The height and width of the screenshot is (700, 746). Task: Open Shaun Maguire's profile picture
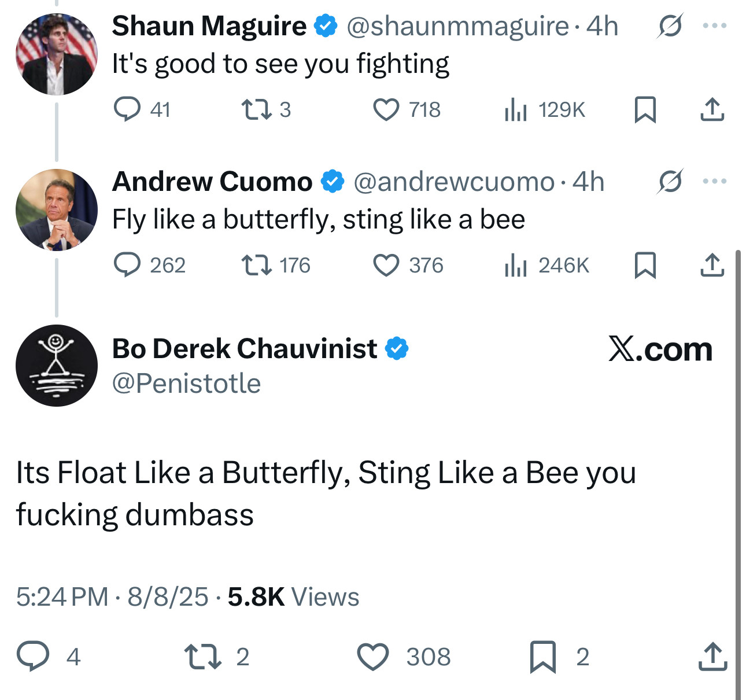[57, 54]
